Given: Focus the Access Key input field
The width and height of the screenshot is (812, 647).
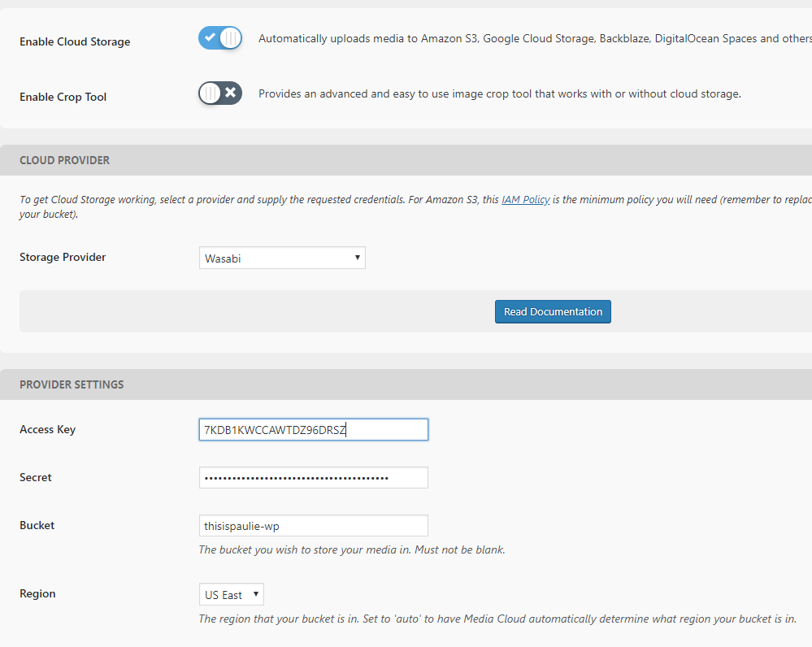Looking at the screenshot, I should coord(314,429).
